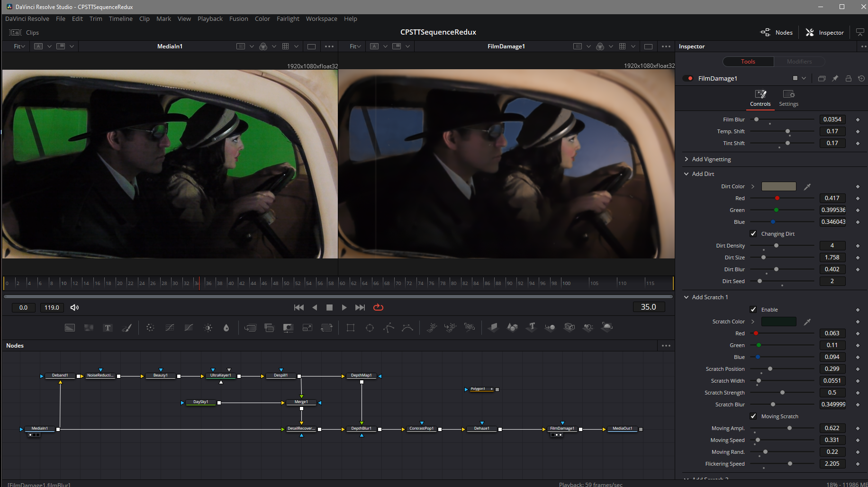Add an Ellipse mask from the toolbar
This screenshot has height=487, width=868.
click(x=370, y=328)
